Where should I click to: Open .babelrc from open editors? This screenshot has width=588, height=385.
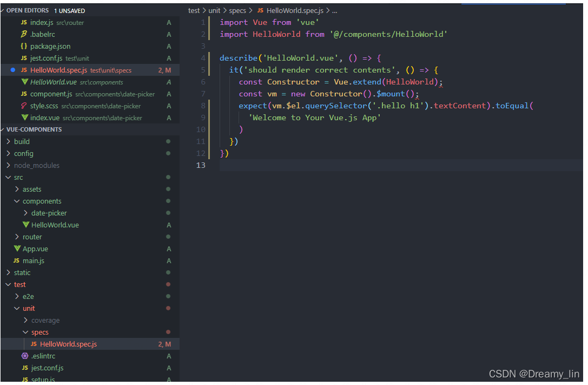[x=90, y=34]
